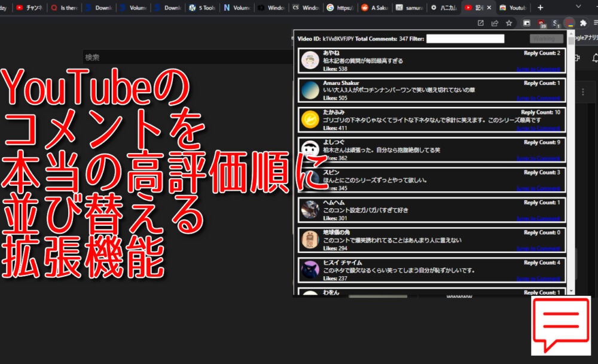Click Jump to Comment on あやね's comment

[x=538, y=69]
